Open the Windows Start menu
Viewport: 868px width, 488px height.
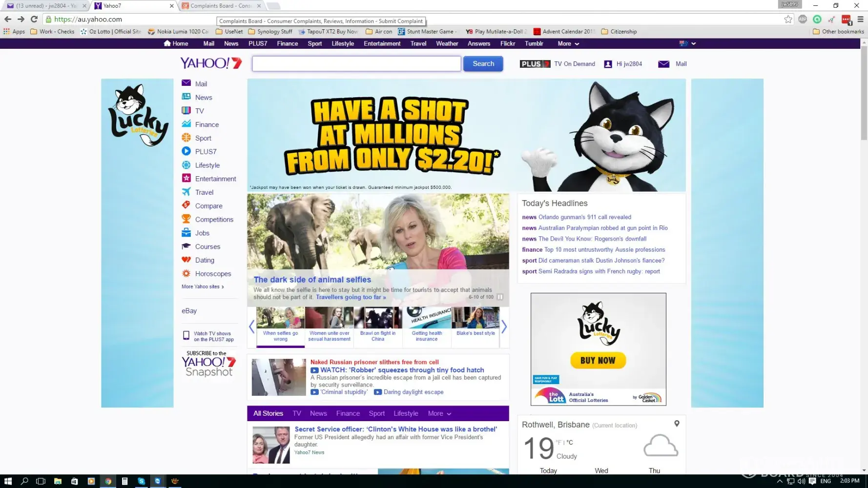(8, 481)
